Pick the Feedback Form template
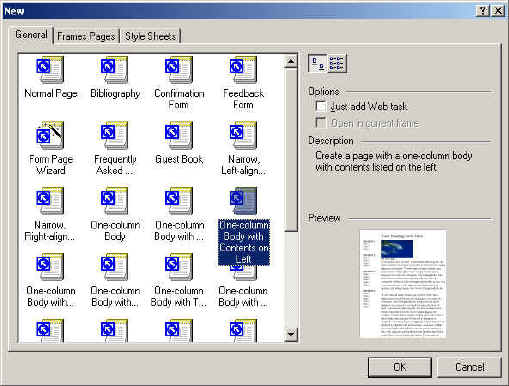This screenshot has height=386, width=509. [243, 70]
